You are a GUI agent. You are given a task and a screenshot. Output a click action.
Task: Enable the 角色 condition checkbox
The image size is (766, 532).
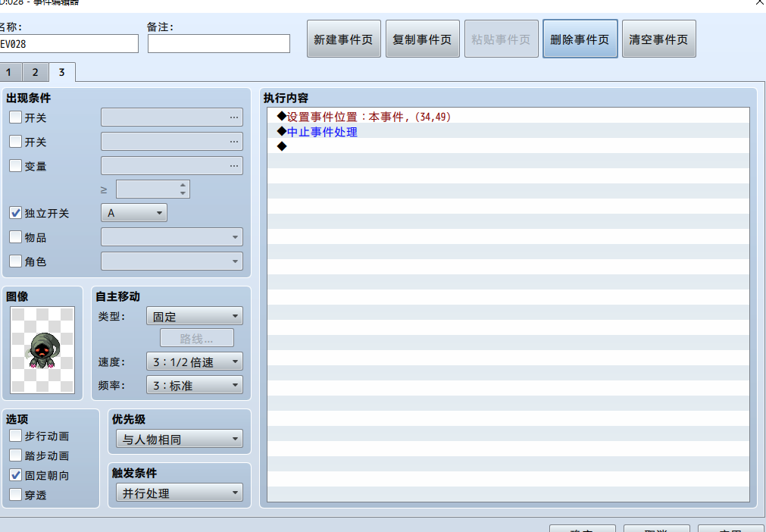click(16, 261)
